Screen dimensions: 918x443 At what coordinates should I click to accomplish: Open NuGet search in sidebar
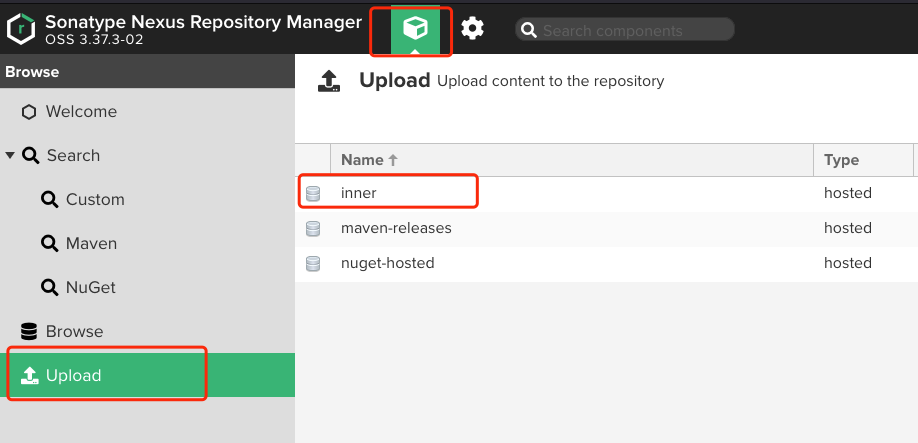(x=91, y=288)
